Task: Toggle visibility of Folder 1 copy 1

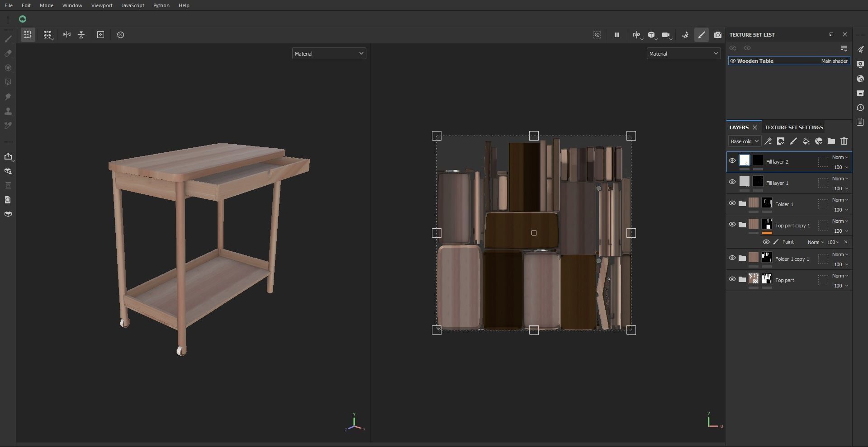Action: click(732, 258)
